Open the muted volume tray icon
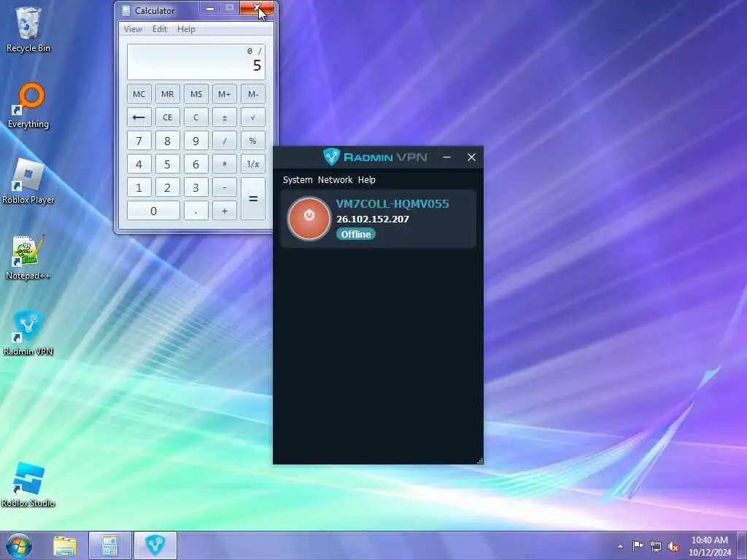Viewport: 747px width, 560px height. coord(673,546)
